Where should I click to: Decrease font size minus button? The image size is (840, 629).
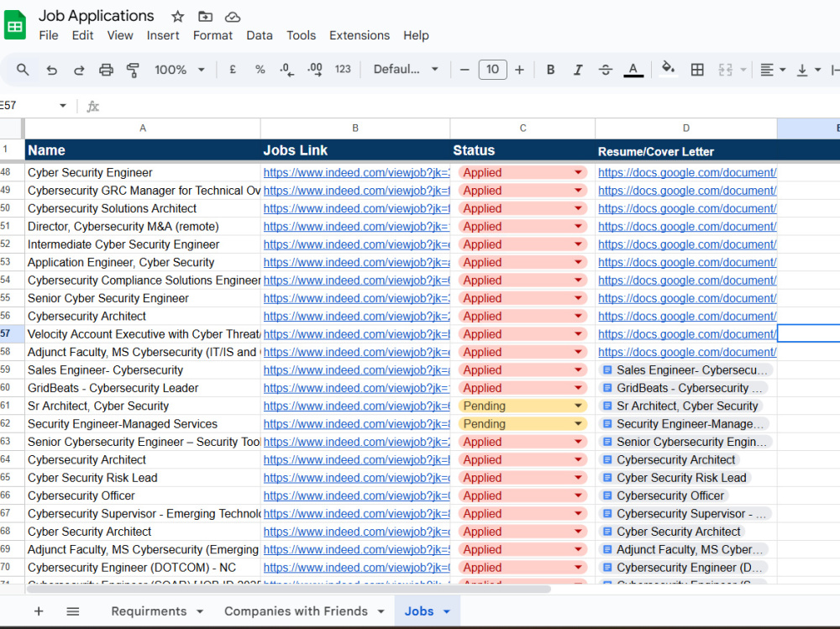[x=465, y=70]
